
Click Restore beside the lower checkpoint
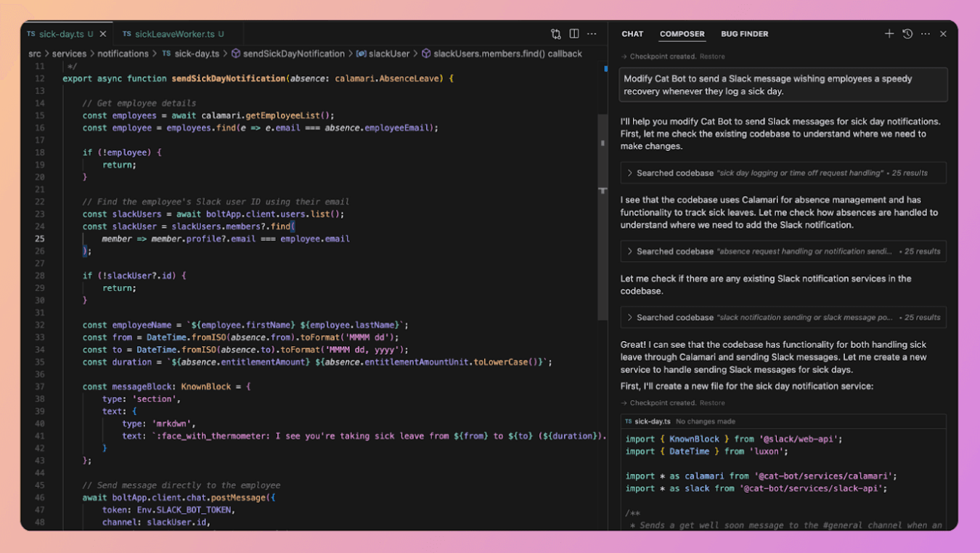[712, 403]
